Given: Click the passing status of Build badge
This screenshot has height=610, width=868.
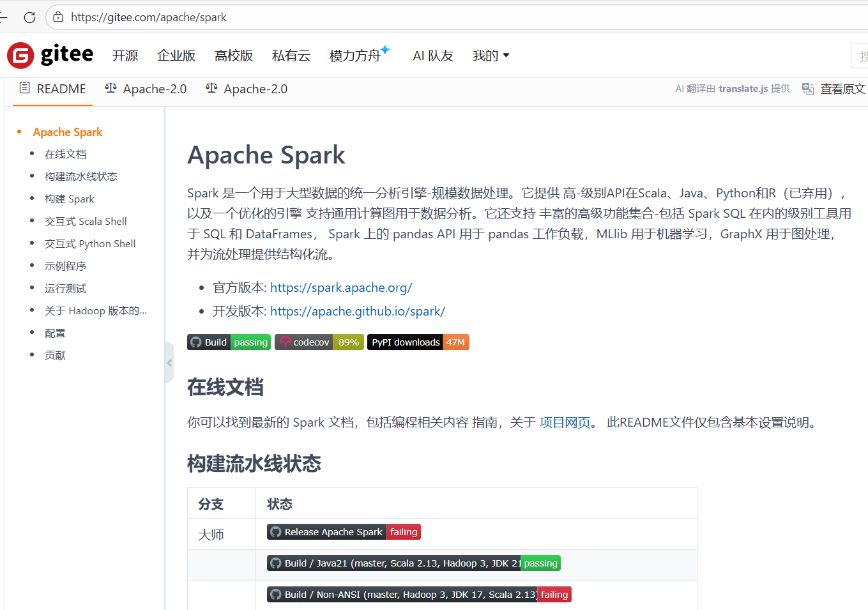Looking at the screenshot, I should pyautogui.click(x=250, y=342).
